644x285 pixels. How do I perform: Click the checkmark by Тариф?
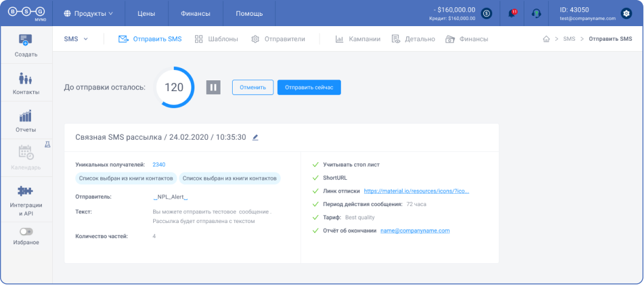click(315, 217)
